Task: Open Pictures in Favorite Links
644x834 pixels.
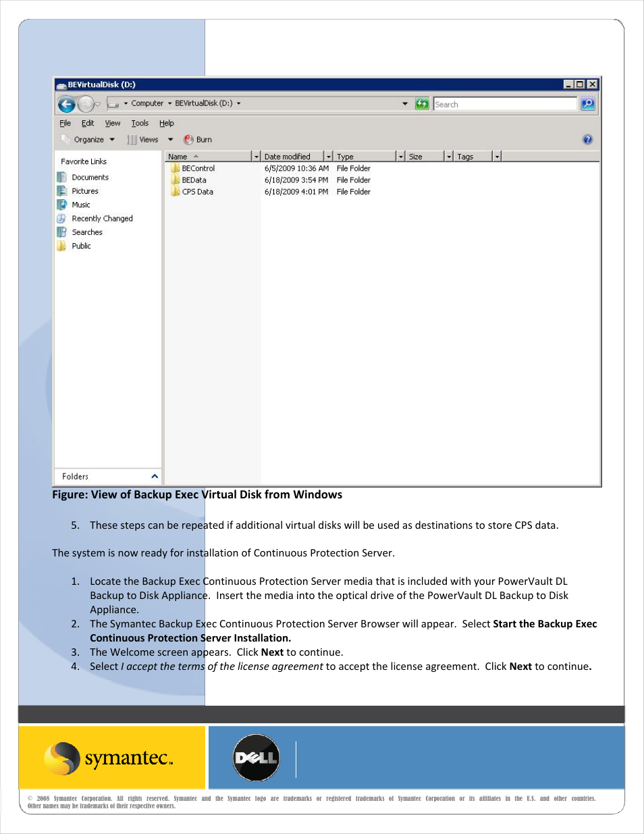Action: coord(85,191)
